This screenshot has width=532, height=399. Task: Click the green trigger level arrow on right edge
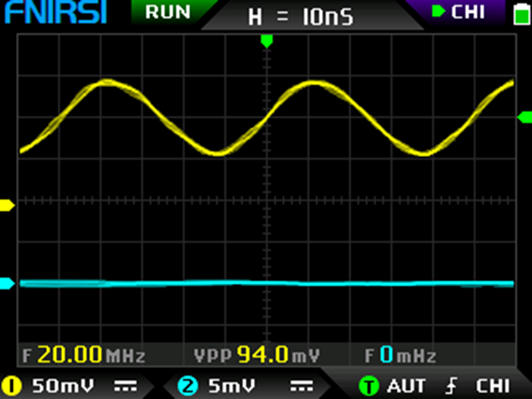(x=524, y=117)
